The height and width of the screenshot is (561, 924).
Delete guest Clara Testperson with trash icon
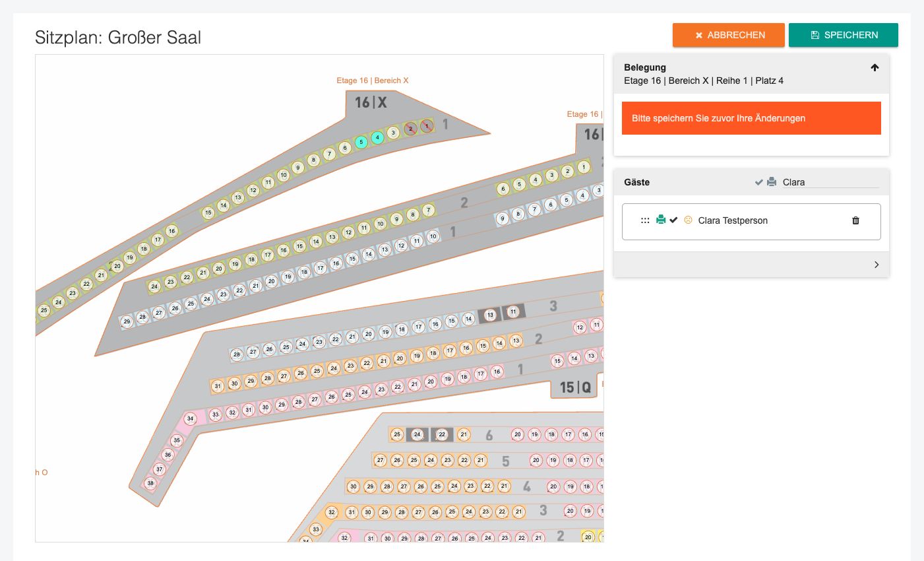click(855, 220)
